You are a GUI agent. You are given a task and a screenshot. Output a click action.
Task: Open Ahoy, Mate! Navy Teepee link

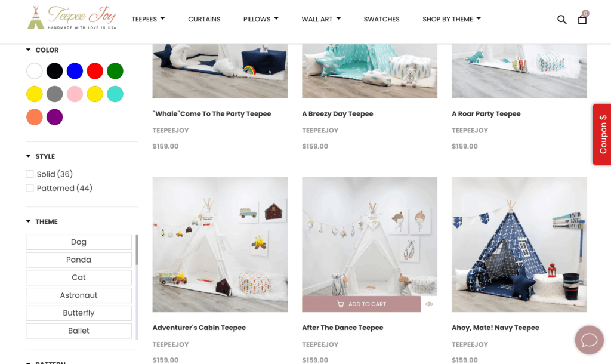coord(495,328)
